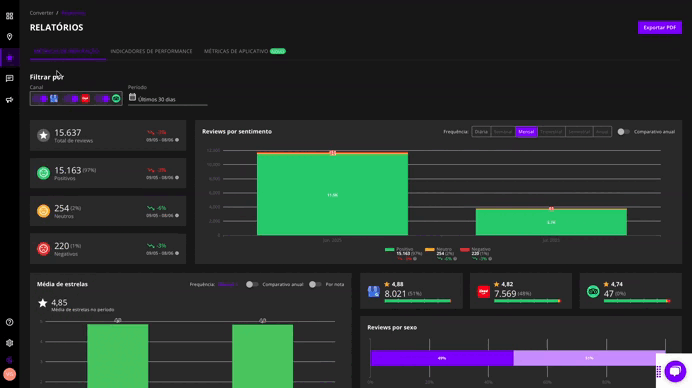The image size is (692, 388).
Task: Open the Período Últimos 30 dias dropdown
Action: pos(168,99)
